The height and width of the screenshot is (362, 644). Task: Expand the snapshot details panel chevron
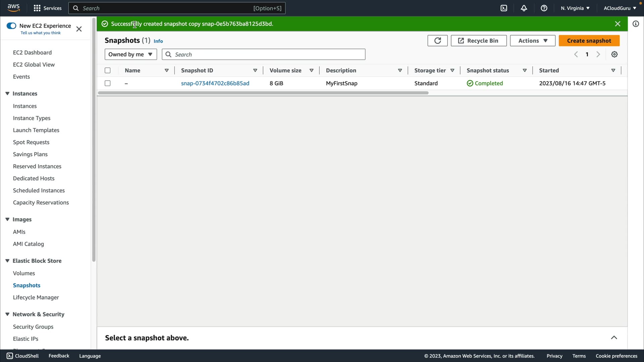614,338
